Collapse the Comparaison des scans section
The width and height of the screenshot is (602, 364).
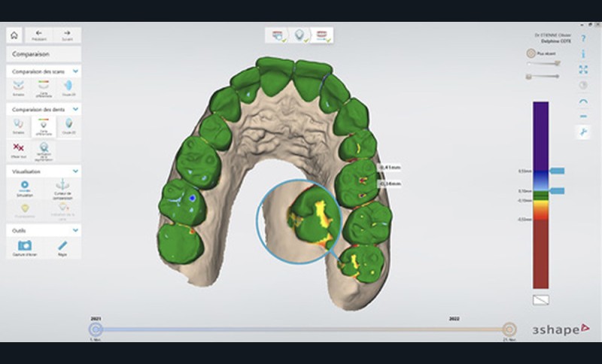coord(76,71)
